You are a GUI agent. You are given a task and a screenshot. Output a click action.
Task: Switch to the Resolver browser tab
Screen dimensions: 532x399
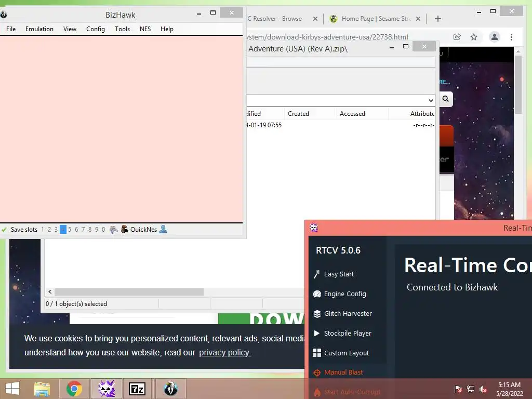pos(275,19)
